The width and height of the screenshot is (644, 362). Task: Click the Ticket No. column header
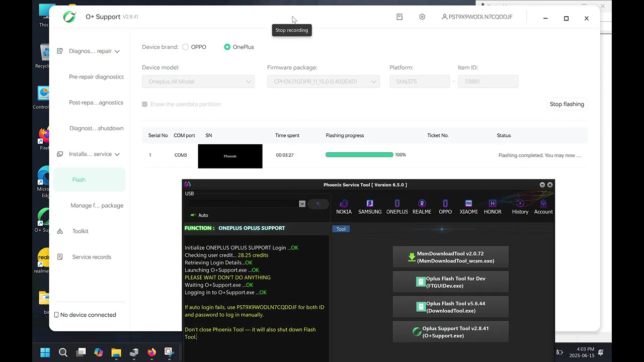pos(438,135)
